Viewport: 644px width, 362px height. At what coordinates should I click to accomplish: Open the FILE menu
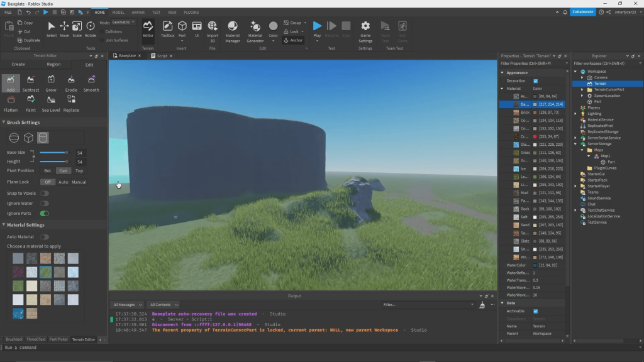[8, 13]
